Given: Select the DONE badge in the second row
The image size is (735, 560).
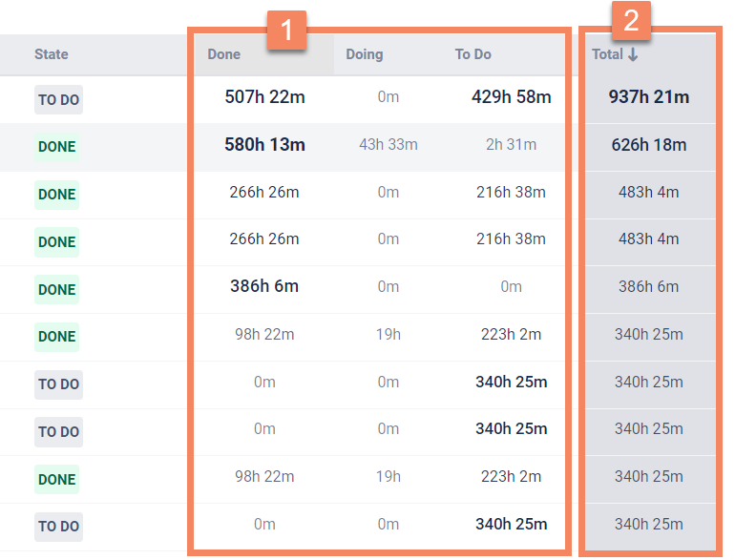Looking at the screenshot, I should pyautogui.click(x=56, y=147).
